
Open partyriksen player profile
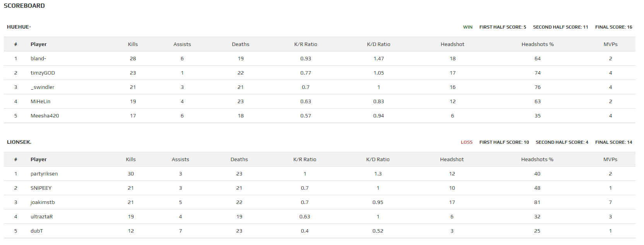coord(44,174)
